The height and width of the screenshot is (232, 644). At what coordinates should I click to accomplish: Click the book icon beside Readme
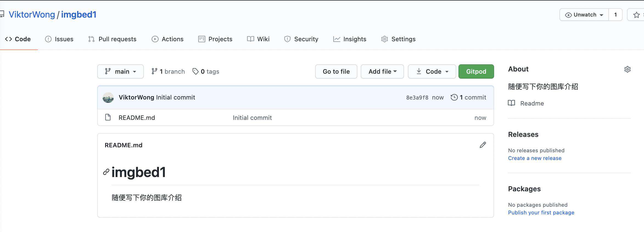point(511,103)
